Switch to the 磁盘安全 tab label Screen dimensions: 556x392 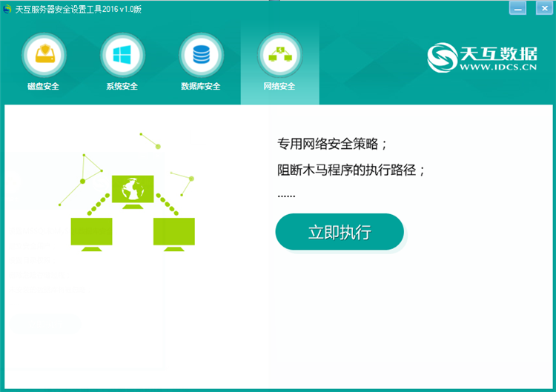click(x=43, y=86)
